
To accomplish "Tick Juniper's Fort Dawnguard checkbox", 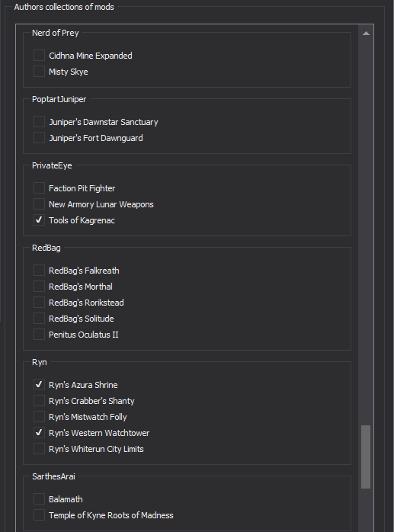I will point(39,137).
